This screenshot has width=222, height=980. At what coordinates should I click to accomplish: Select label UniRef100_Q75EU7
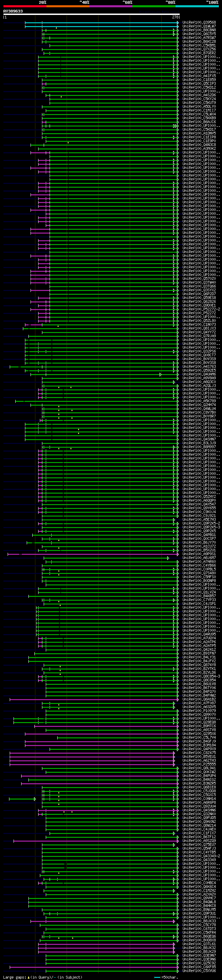click(199, 844)
